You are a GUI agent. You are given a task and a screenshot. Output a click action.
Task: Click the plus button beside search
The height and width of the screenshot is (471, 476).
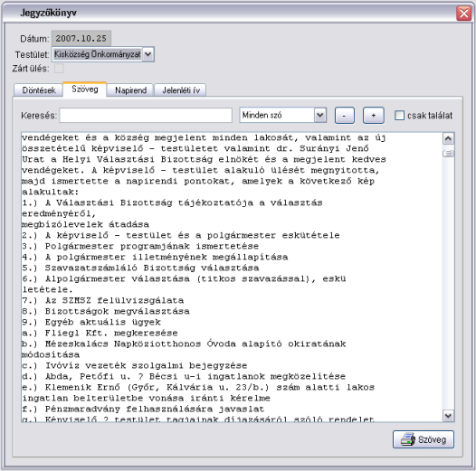[374, 116]
